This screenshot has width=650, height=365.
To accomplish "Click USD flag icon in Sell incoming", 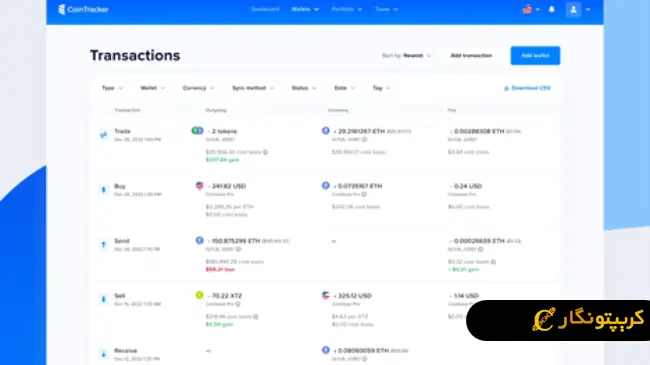I will pyautogui.click(x=325, y=295).
